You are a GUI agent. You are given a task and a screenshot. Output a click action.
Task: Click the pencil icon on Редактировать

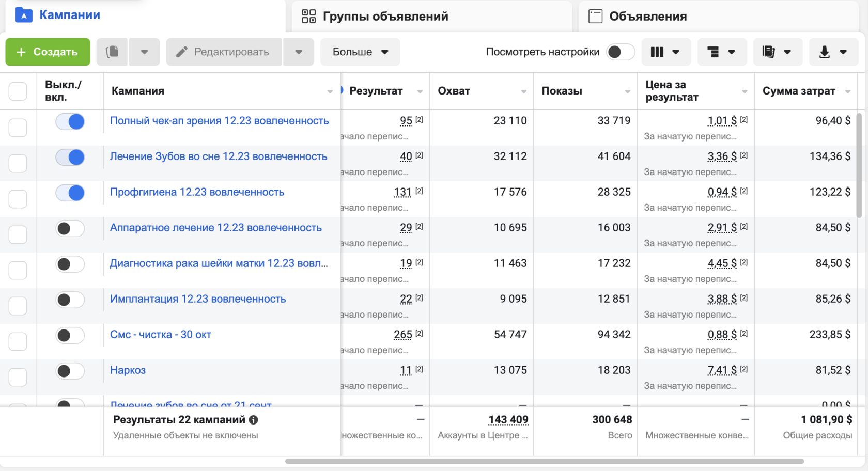[x=182, y=52]
